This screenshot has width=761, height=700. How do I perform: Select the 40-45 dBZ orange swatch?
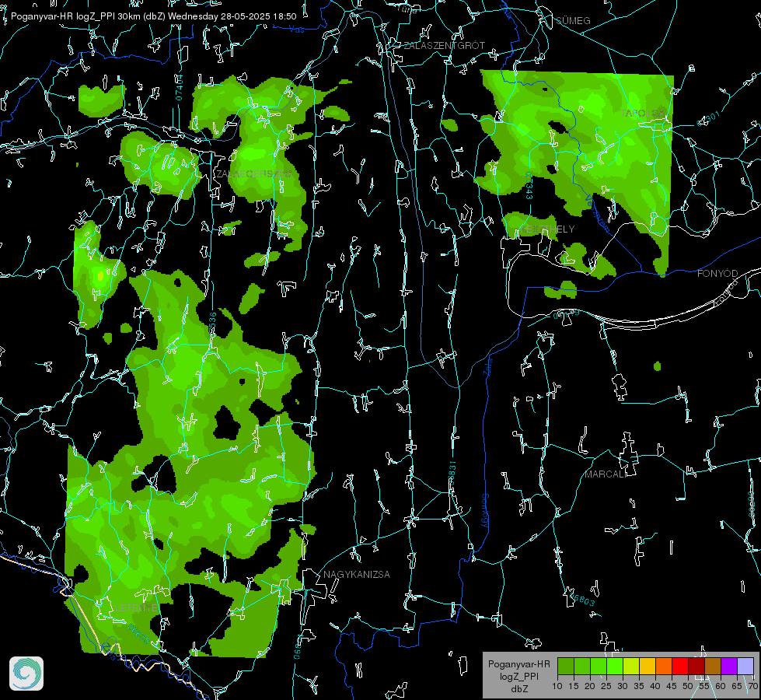click(x=664, y=667)
